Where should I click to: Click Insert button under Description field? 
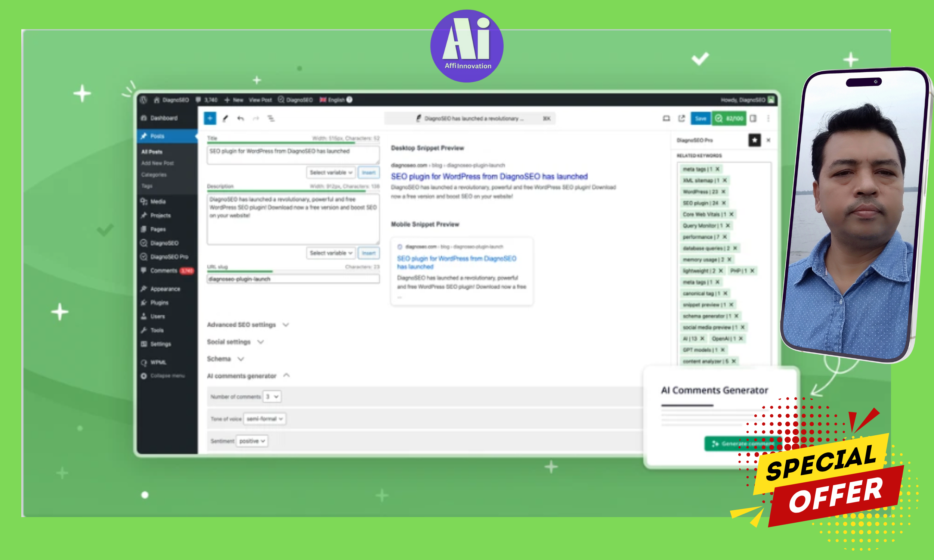click(x=368, y=253)
